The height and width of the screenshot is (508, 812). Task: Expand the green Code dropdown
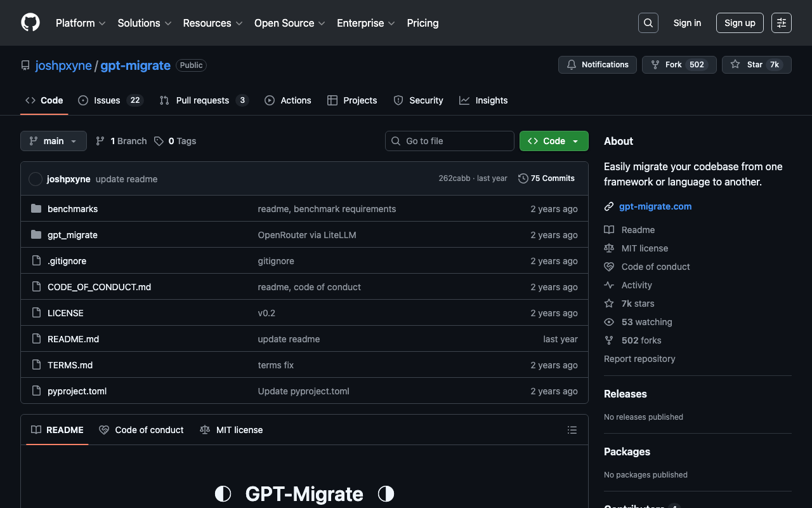tap(553, 141)
